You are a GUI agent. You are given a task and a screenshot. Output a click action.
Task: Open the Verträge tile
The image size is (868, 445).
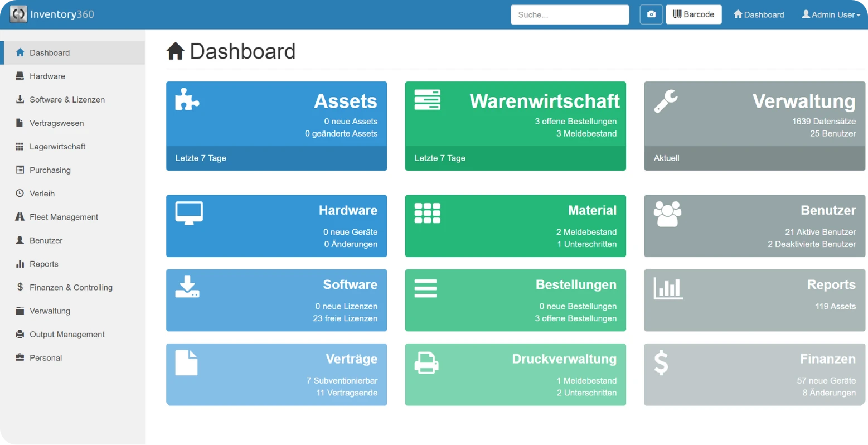(277, 374)
